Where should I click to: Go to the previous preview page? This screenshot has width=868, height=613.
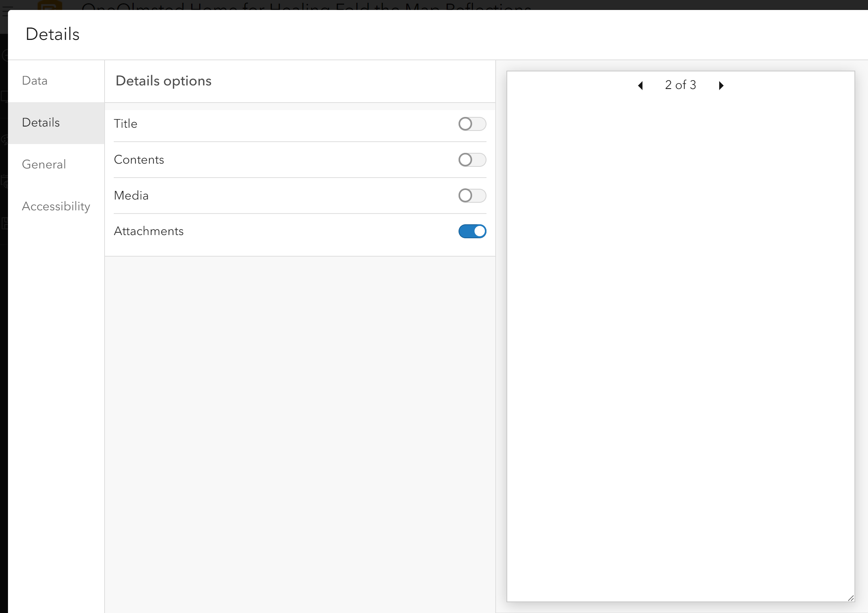pos(641,85)
